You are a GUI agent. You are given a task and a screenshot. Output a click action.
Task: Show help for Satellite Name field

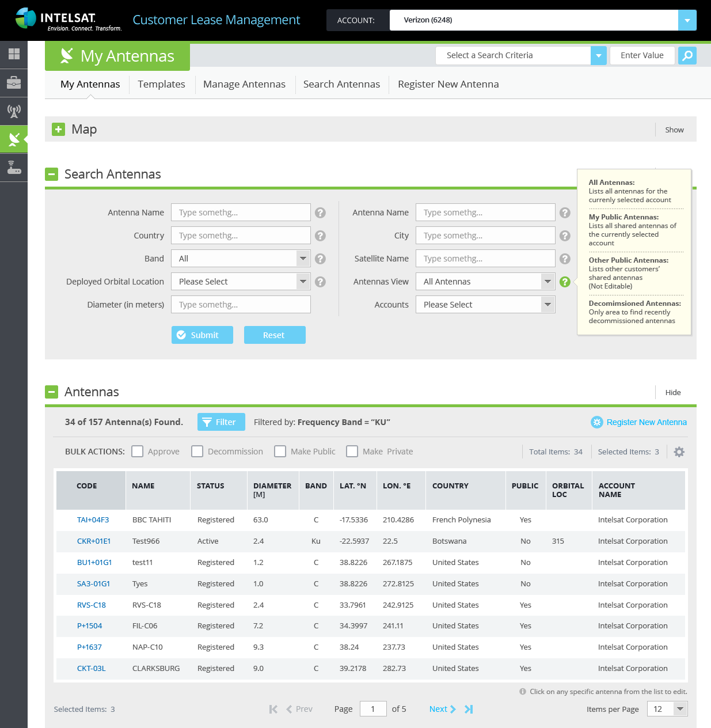(565, 259)
